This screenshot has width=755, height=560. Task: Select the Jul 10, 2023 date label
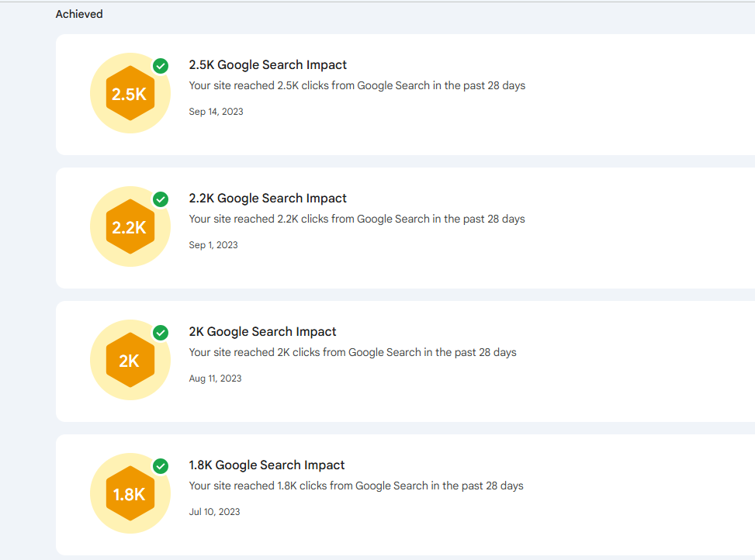pos(214,511)
